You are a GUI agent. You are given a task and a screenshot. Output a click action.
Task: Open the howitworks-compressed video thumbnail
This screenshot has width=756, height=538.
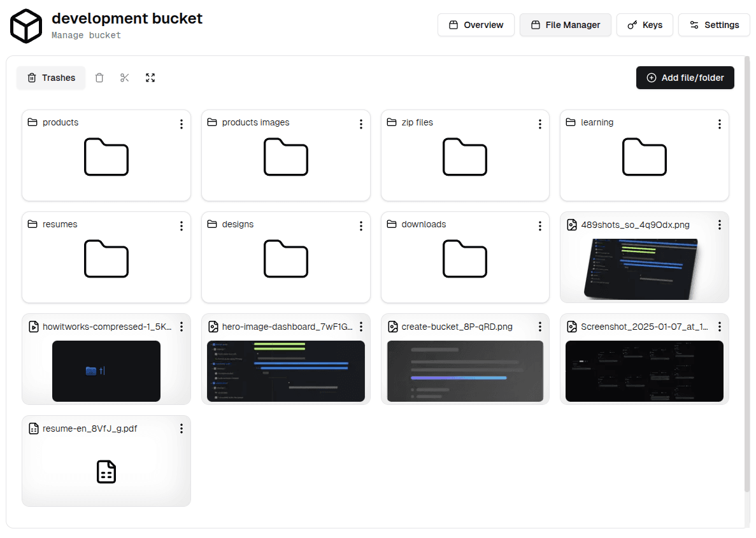[x=106, y=371]
